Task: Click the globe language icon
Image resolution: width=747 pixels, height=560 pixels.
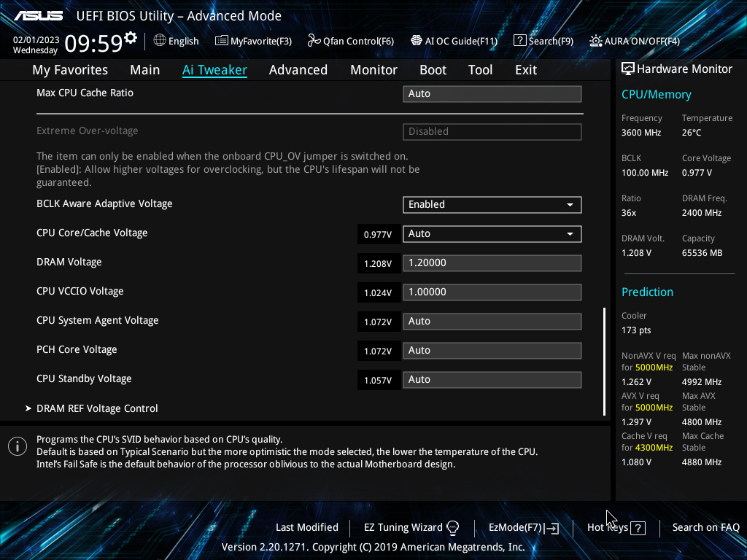Action: click(160, 41)
